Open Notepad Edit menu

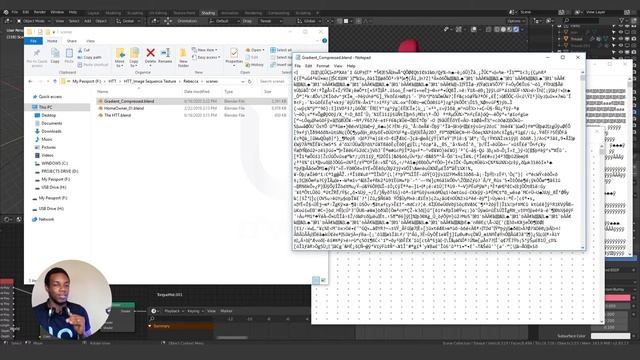pyautogui.click(x=309, y=66)
